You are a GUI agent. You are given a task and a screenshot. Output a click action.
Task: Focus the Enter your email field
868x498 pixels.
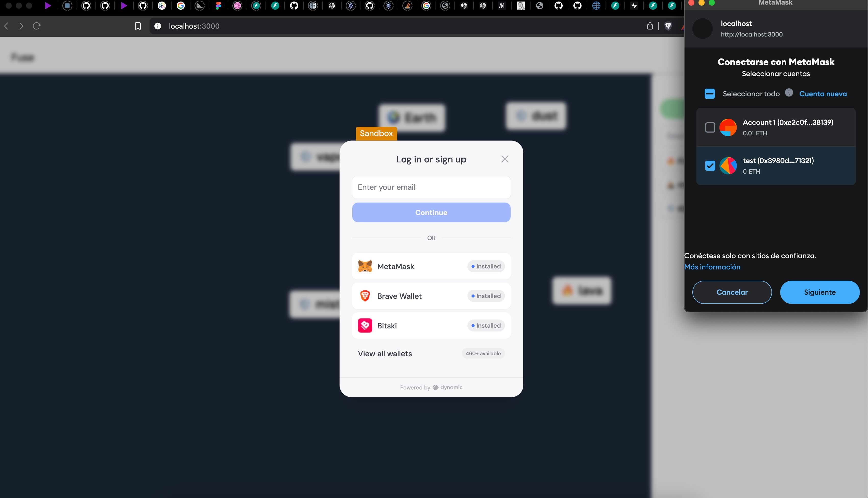(x=431, y=187)
